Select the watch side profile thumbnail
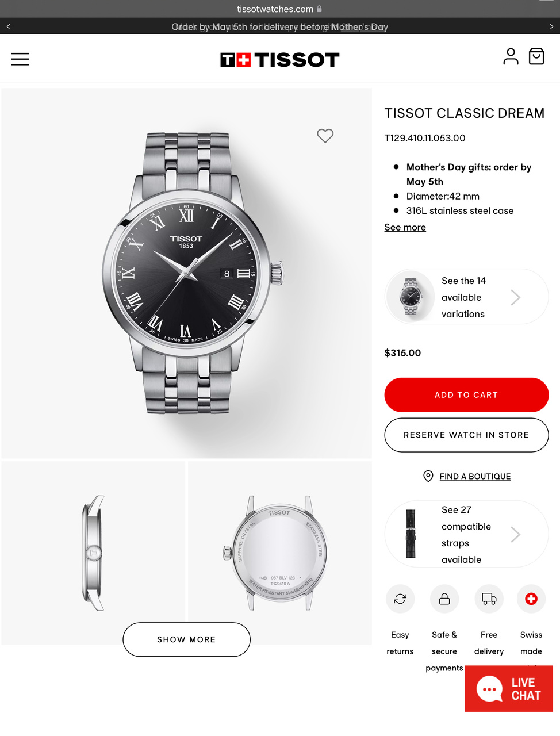 pyautogui.click(x=94, y=553)
